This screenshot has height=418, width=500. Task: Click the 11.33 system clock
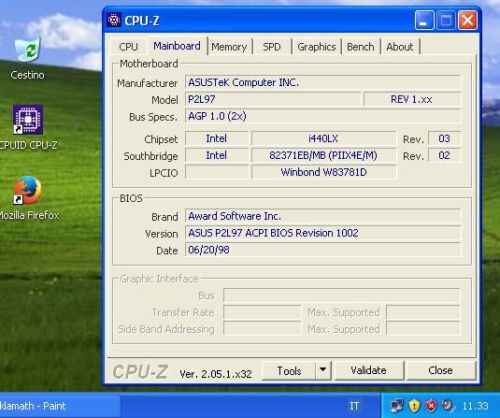pyautogui.click(x=475, y=406)
